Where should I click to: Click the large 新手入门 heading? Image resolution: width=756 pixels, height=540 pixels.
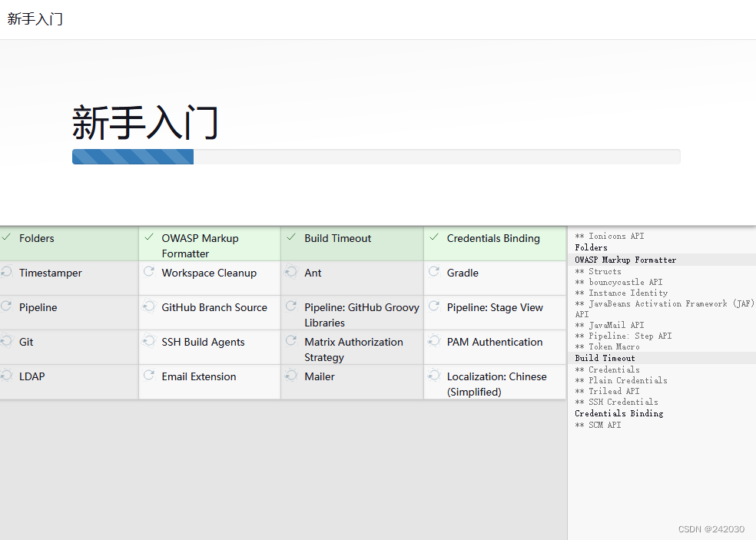(145, 122)
